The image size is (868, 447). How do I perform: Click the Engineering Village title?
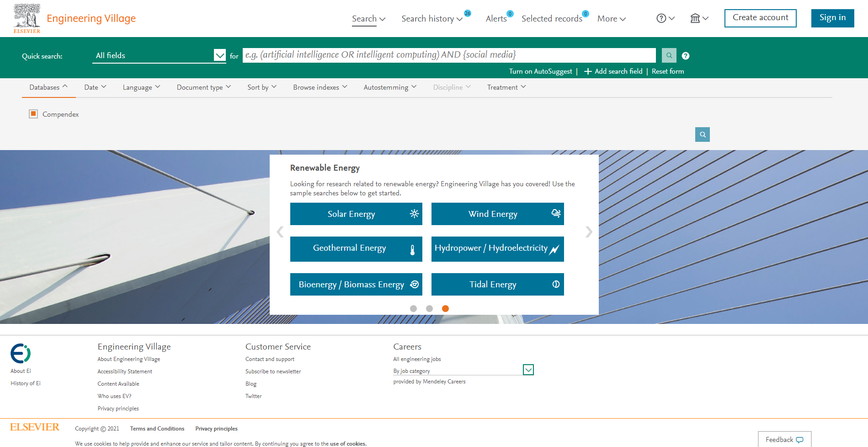click(x=91, y=18)
